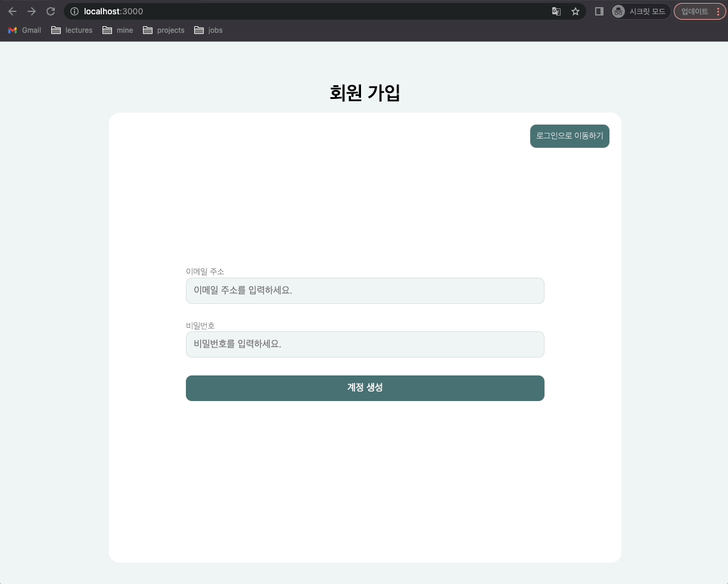Open Chrome's three-dot menu
The image size is (728, 584).
[x=718, y=11]
